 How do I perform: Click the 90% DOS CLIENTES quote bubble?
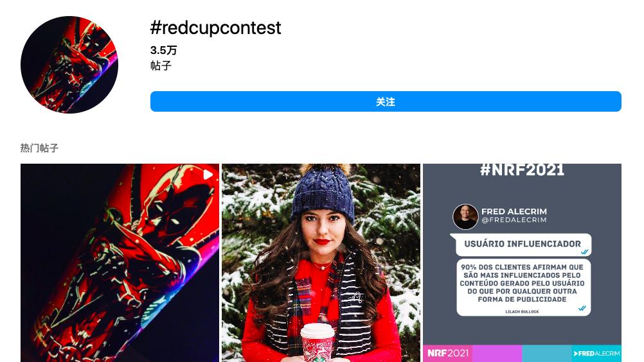[x=524, y=287]
